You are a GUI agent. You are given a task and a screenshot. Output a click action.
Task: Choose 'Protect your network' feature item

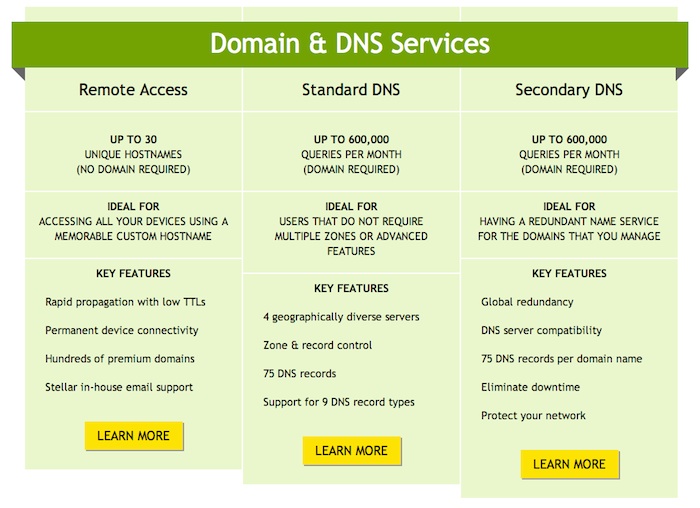coord(533,415)
